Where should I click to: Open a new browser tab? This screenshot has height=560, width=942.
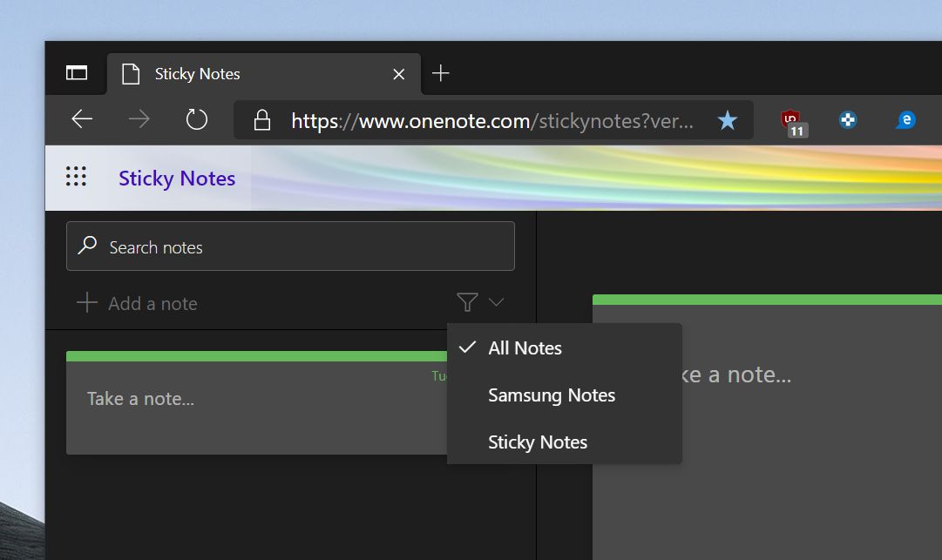pyautogui.click(x=440, y=73)
